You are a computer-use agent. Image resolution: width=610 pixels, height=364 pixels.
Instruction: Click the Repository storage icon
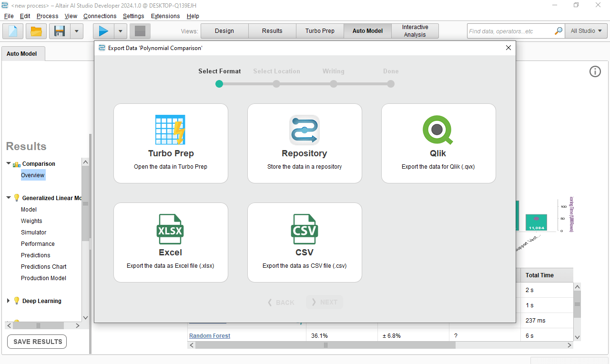(x=304, y=130)
